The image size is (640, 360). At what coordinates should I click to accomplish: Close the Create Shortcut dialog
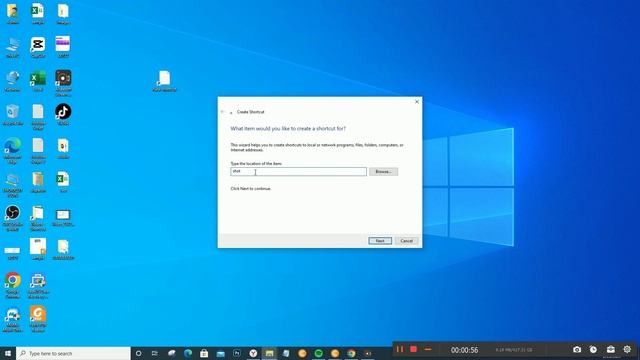(x=417, y=102)
